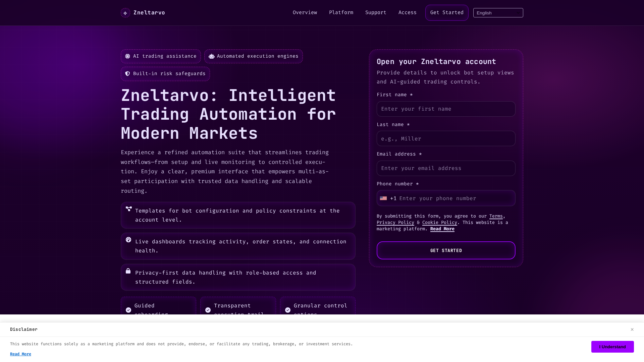
Task: Click the Granular control options checkmark icon
Action: 288,310
